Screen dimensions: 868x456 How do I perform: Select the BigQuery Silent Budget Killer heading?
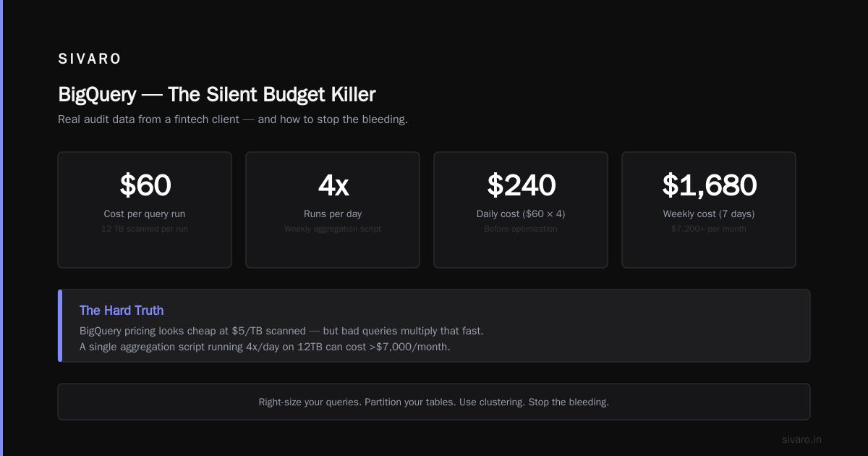coord(217,94)
